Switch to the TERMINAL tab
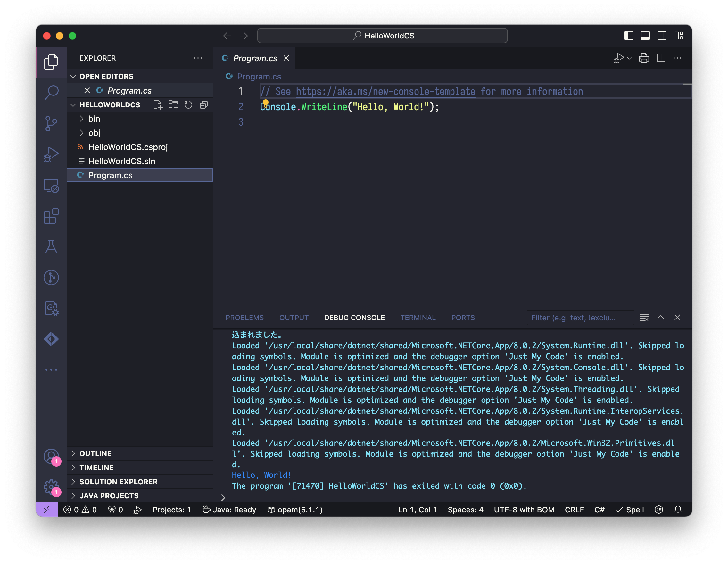728x564 pixels. pyautogui.click(x=418, y=318)
